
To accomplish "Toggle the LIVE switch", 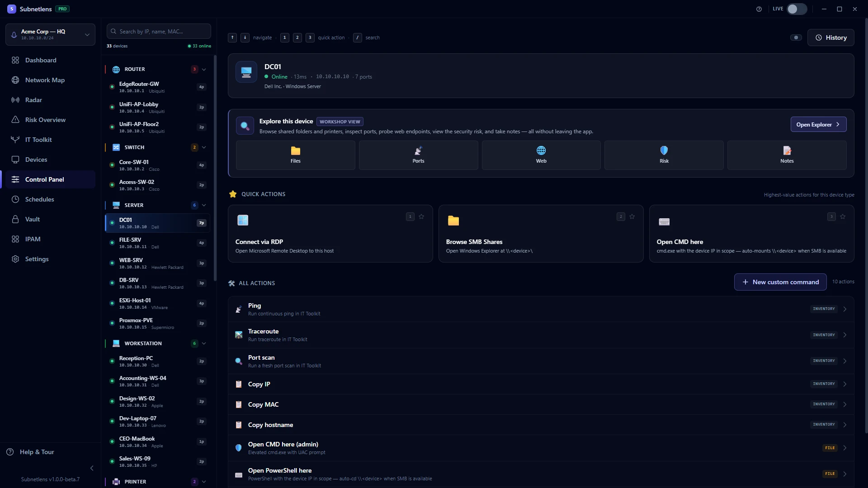I will point(797,9).
